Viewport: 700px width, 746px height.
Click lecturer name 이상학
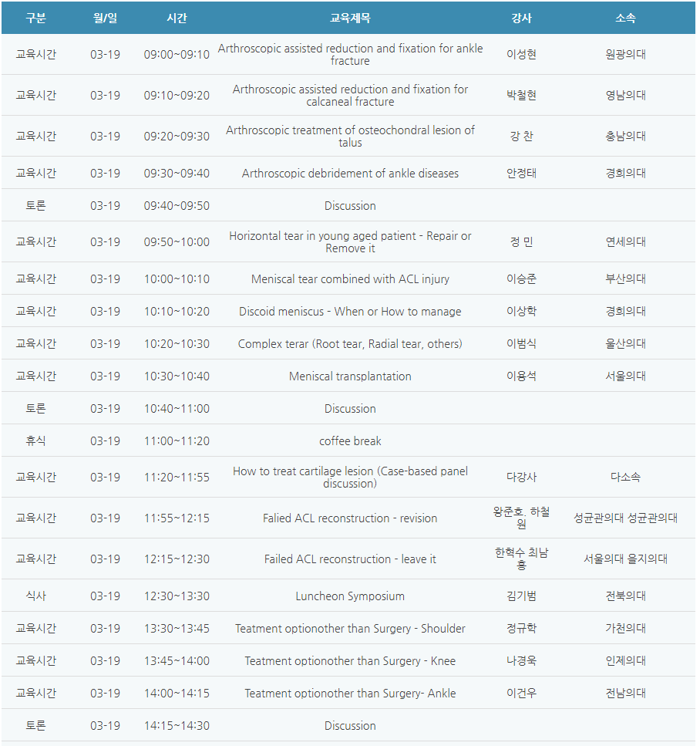(522, 311)
